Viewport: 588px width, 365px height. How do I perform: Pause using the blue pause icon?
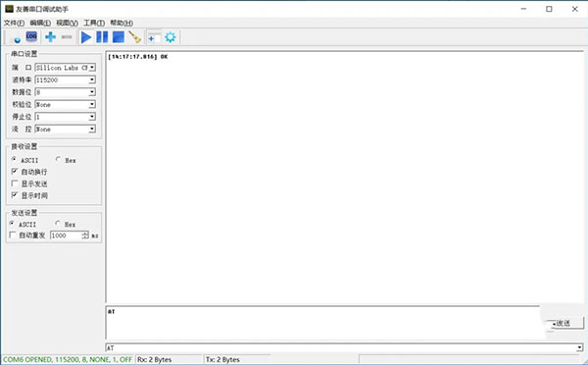pos(102,37)
